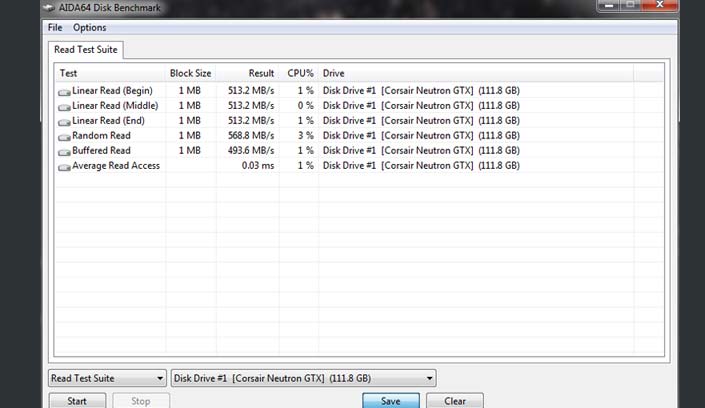The width and height of the screenshot is (705, 408).
Task: Click the Random Read drive icon
Action: point(65,136)
